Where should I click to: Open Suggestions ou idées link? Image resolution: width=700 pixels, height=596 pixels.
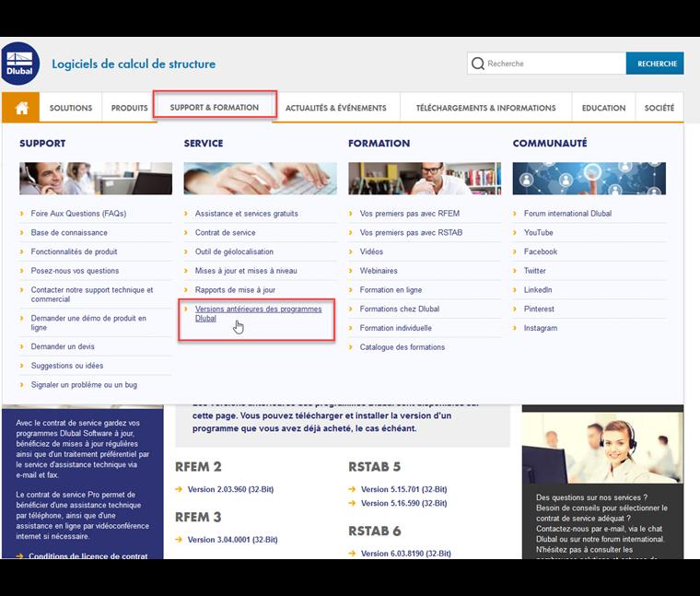(x=67, y=366)
